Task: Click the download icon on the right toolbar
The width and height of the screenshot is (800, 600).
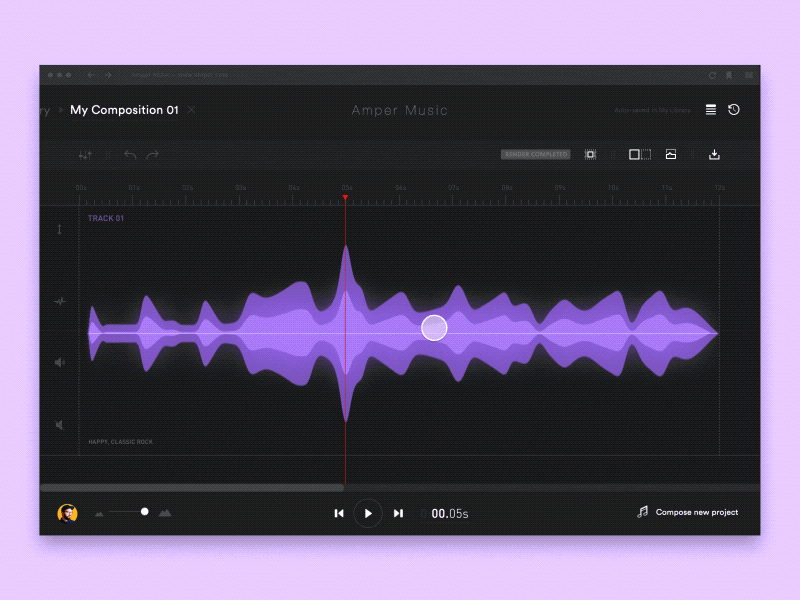Action: pyautogui.click(x=714, y=154)
